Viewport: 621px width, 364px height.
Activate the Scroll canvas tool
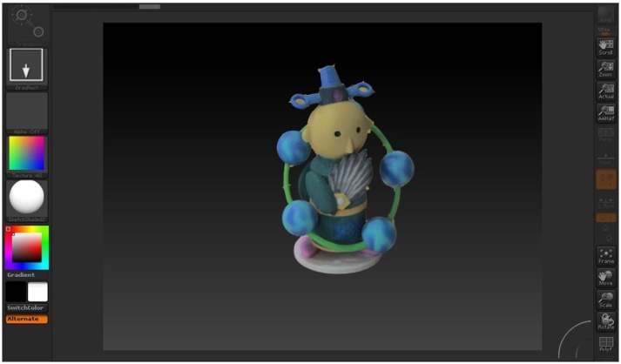tap(605, 48)
